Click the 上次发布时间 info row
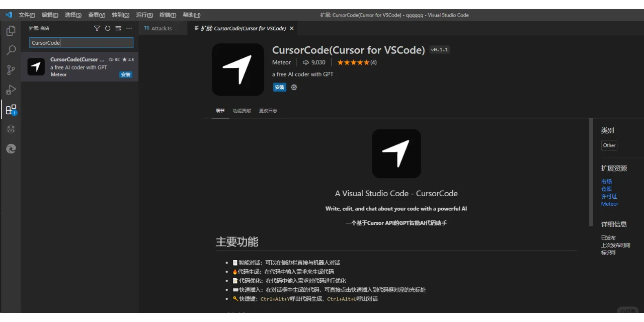This screenshot has height=322, width=644. (x=615, y=245)
